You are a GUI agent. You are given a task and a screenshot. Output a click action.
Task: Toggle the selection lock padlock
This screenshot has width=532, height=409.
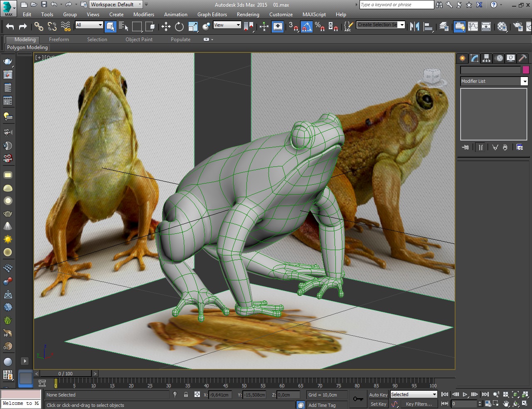[x=186, y=394]
